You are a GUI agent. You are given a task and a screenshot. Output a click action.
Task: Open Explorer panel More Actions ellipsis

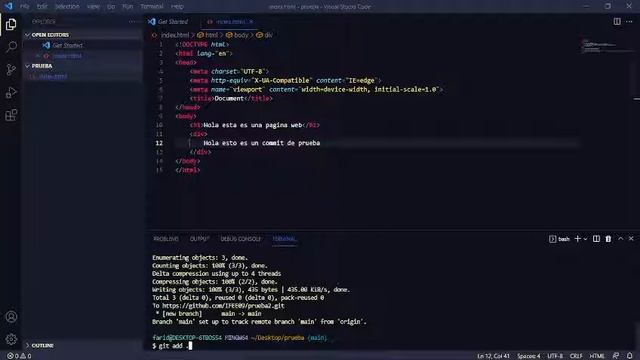[132, 22]
